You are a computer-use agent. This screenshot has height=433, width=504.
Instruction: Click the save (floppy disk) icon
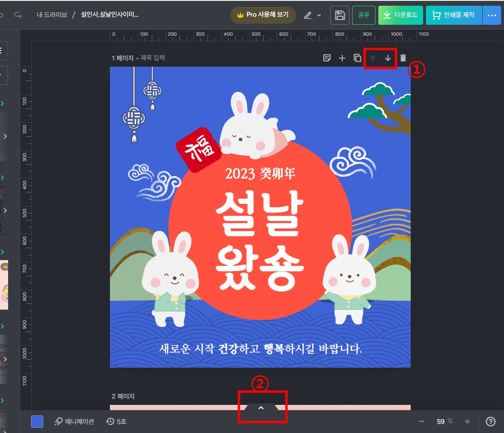click(x=339, y=15)
